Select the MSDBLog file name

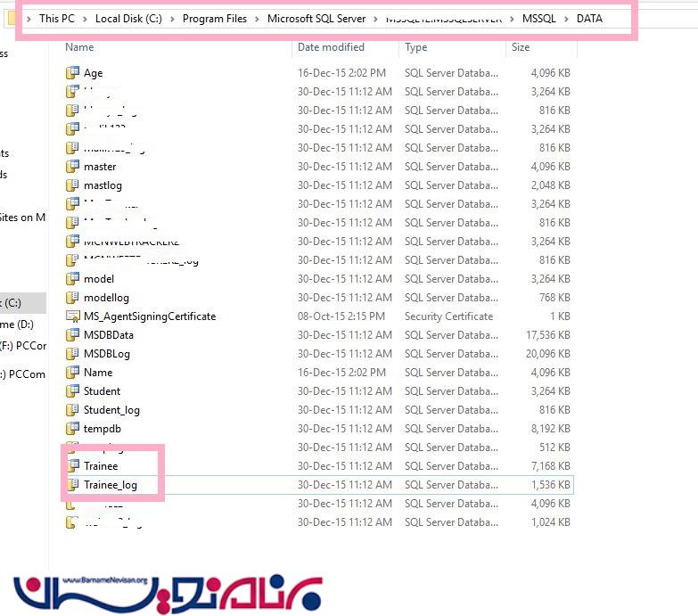107,354
